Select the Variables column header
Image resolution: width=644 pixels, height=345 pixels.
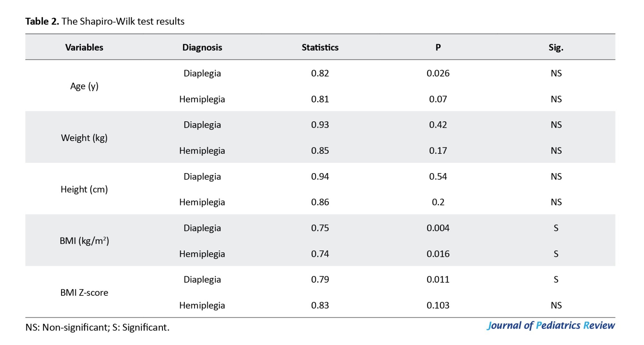point(84,47)
